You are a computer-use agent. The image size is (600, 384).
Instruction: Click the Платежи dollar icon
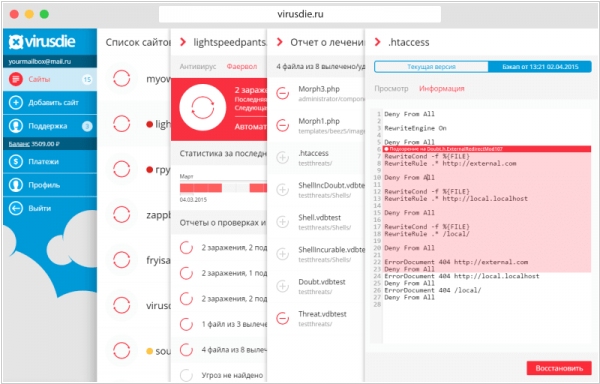point(16,162)
